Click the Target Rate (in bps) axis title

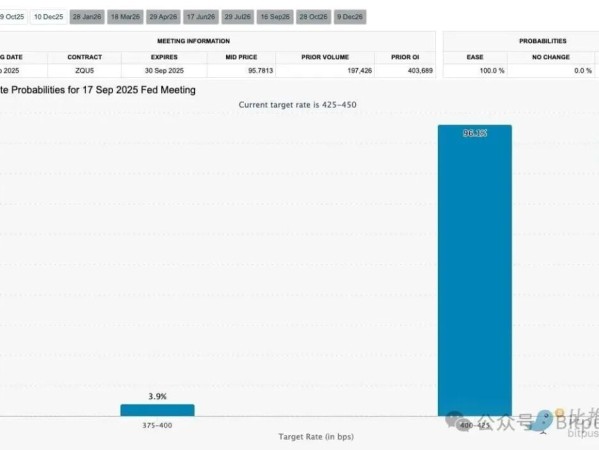[x=316, y=437]
